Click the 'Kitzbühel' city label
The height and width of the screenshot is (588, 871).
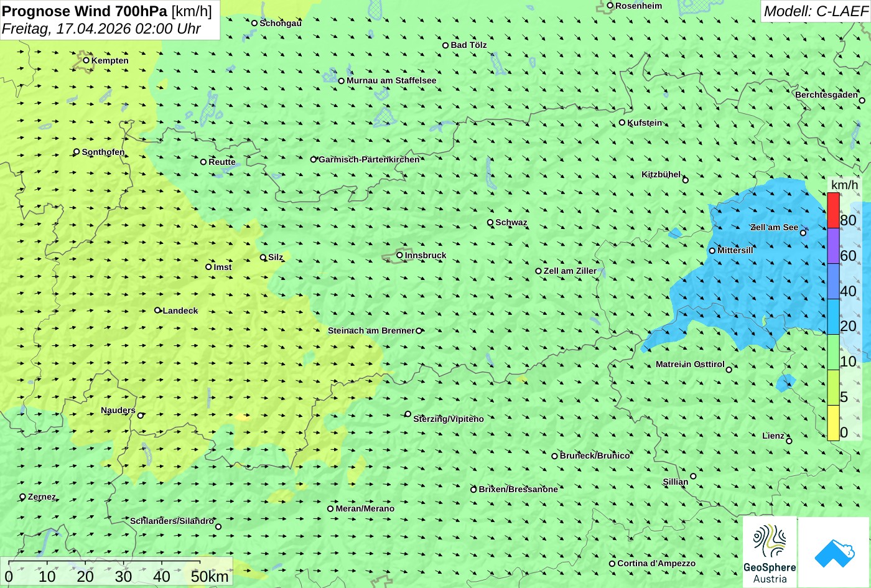tap(661, 174)
